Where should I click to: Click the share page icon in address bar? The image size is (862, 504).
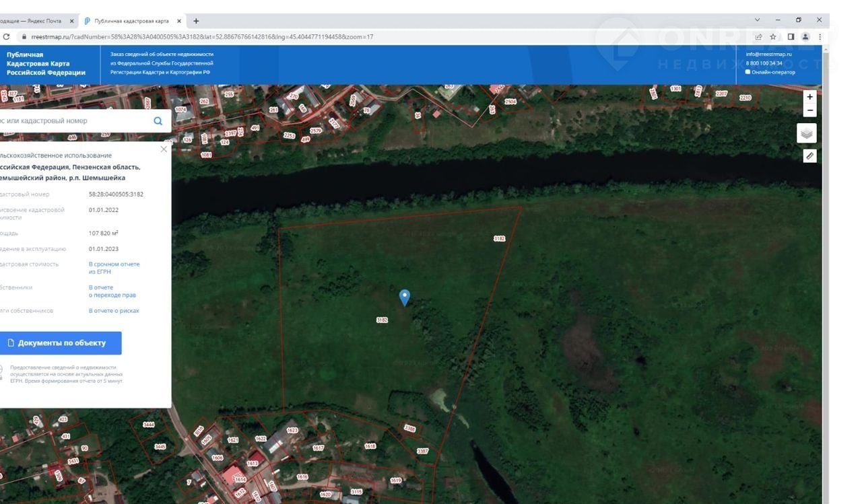tap(758, 37)
